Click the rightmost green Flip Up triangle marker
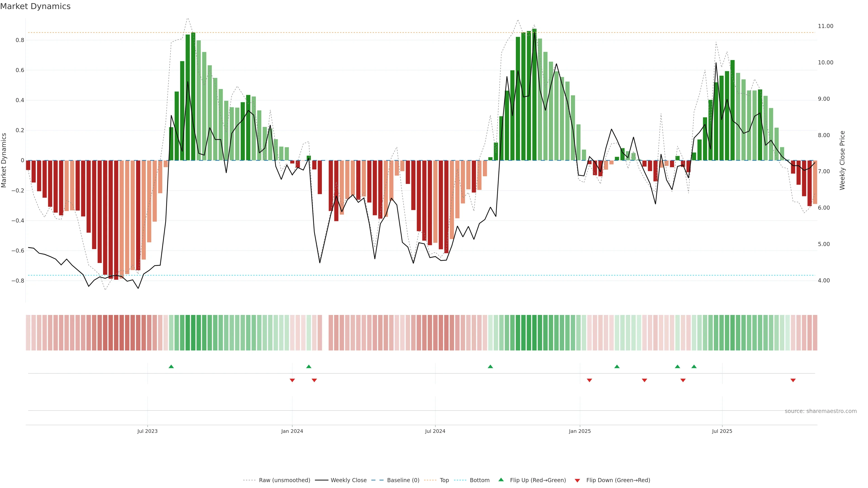 click(x=694, y=366)
